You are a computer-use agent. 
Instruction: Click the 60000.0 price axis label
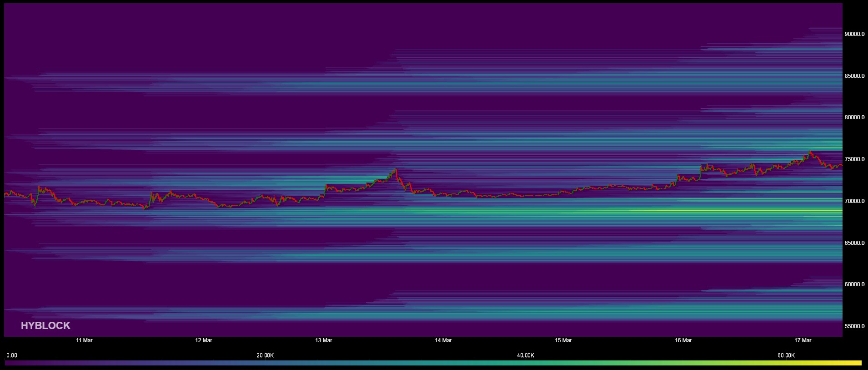[854, 284]
